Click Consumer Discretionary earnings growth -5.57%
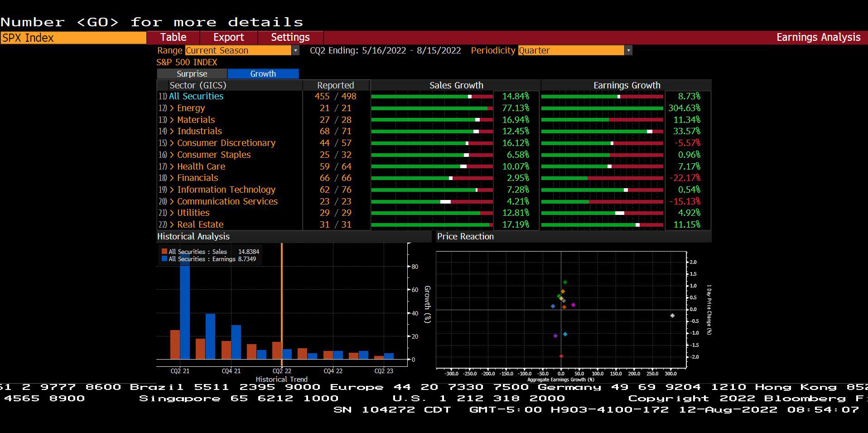The height and width of the screenshot is (433, 868). tap(687, 143)
